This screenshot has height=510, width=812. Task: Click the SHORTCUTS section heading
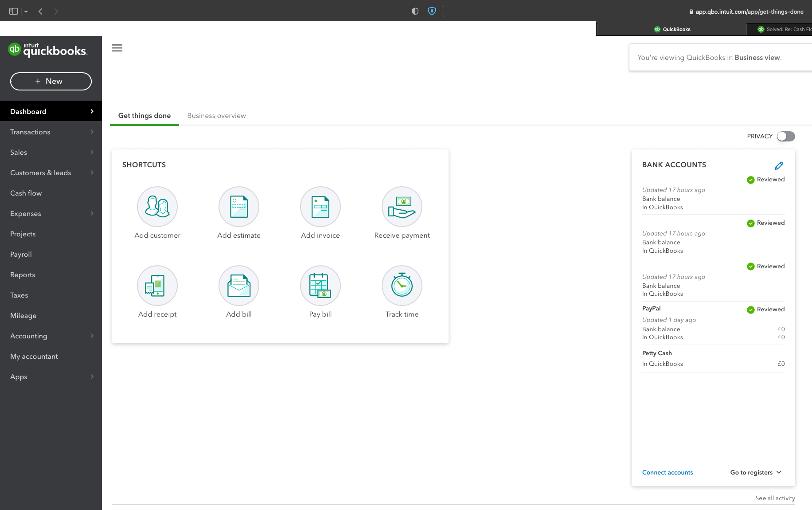coord(144,165)
